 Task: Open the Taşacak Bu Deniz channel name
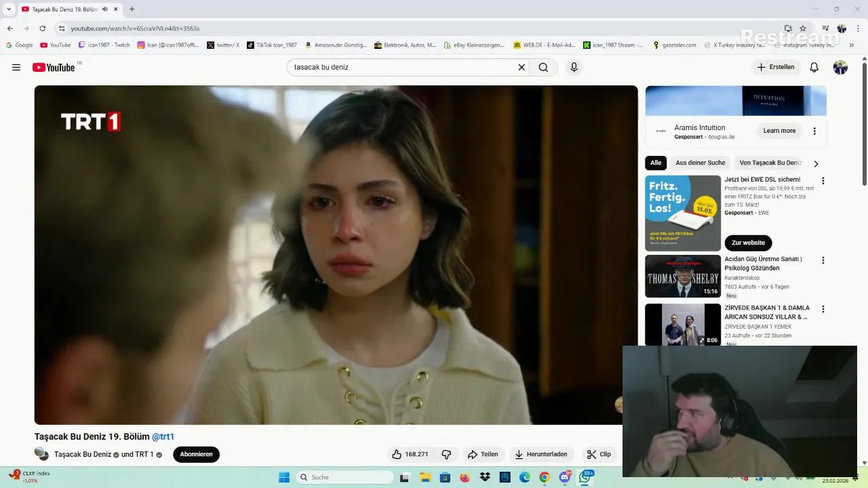pyautogui.click(x=83, y=454)
